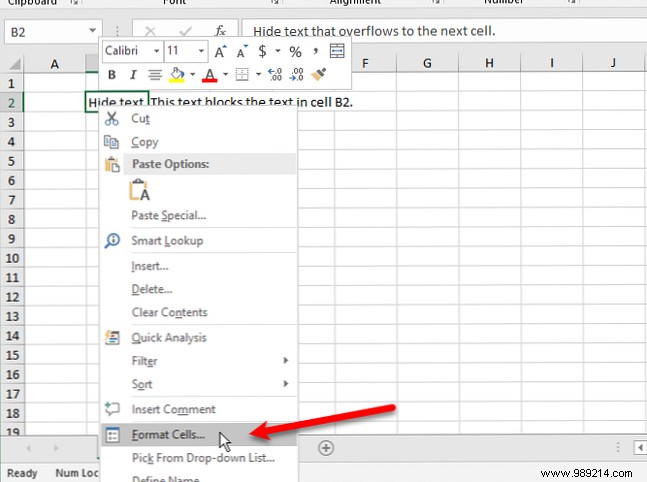Viewport: 647px width, 482px height.
Task: Select column G header
Action: point(427,63)
